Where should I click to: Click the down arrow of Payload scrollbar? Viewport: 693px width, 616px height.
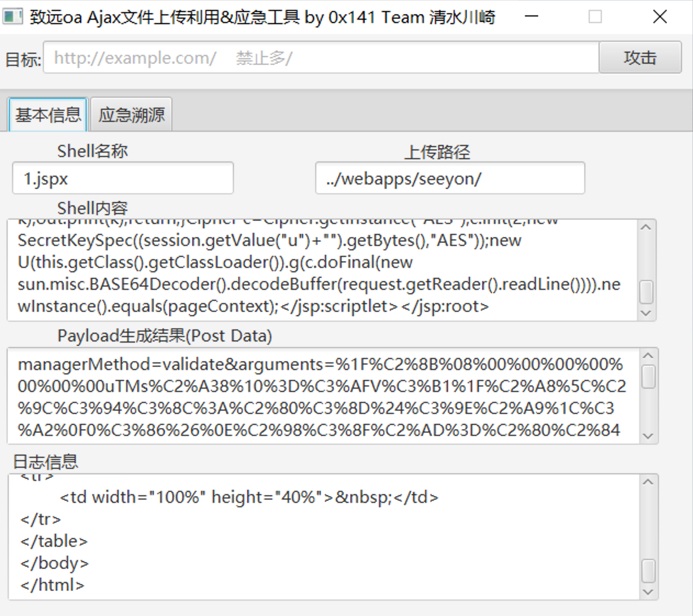tap(649, 436)
